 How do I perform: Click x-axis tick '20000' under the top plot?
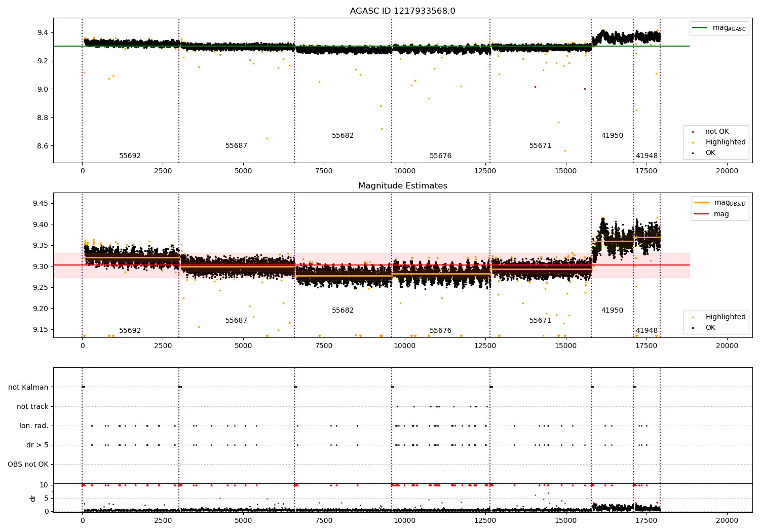click(x=727, y=171)
